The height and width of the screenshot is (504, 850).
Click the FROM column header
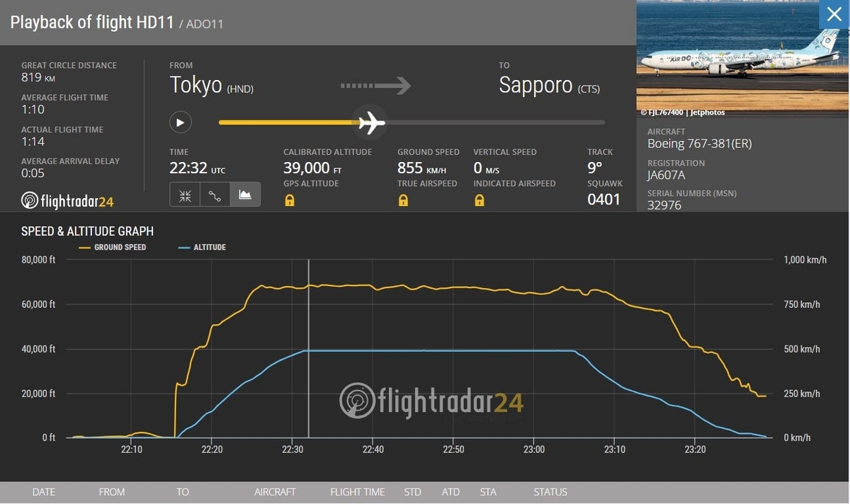click(x=112, y=492)
